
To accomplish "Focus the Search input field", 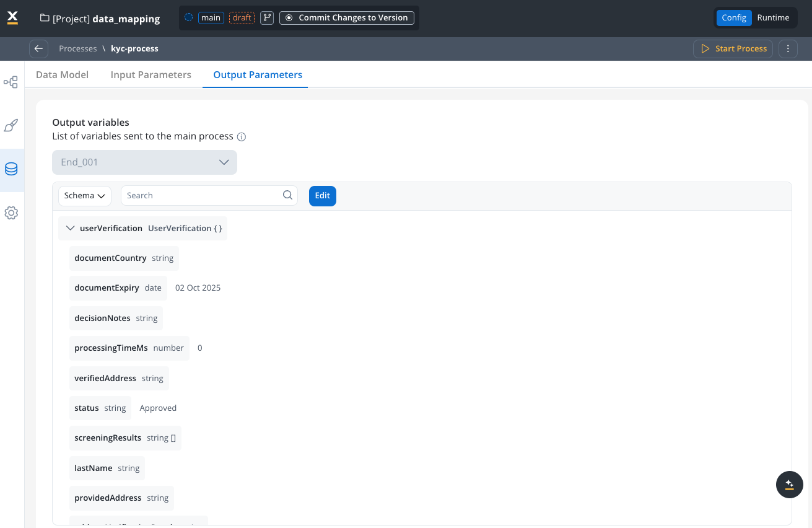I will 209,196.
